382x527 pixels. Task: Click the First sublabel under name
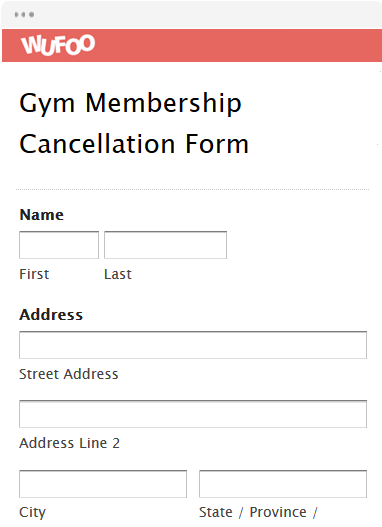coord(34,274)
